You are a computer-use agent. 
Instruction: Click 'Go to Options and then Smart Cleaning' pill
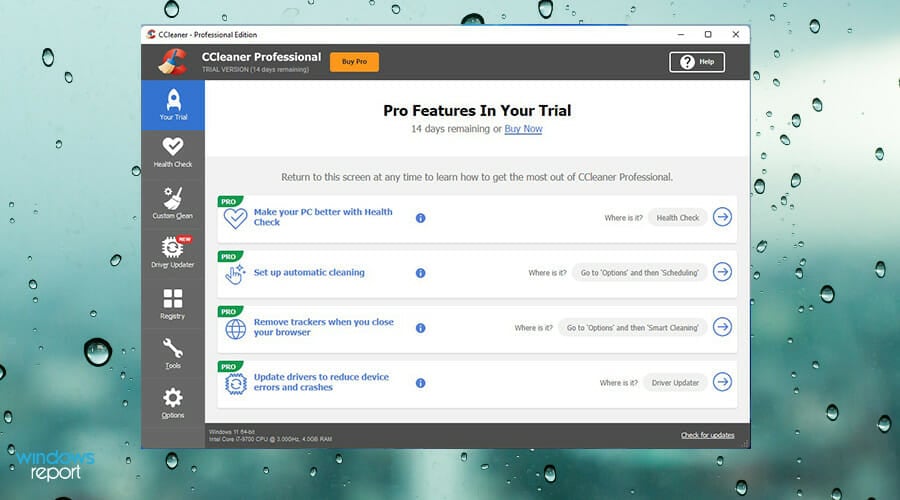tap(633, 328)
